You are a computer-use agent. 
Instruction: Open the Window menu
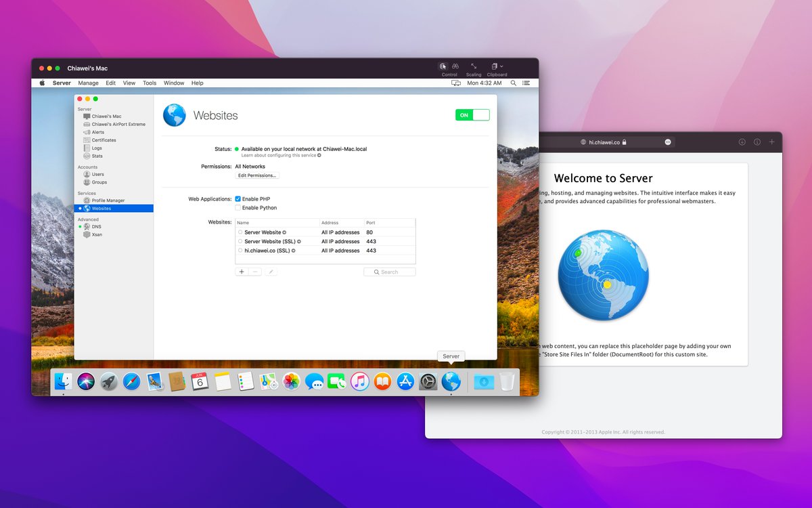pos(174,83)
